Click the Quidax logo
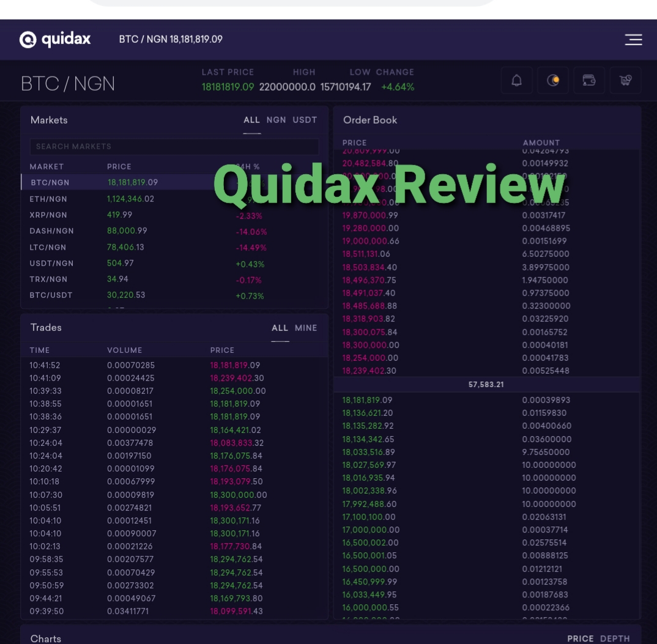The height and width of the screenshot is (644, 657). 55,39
